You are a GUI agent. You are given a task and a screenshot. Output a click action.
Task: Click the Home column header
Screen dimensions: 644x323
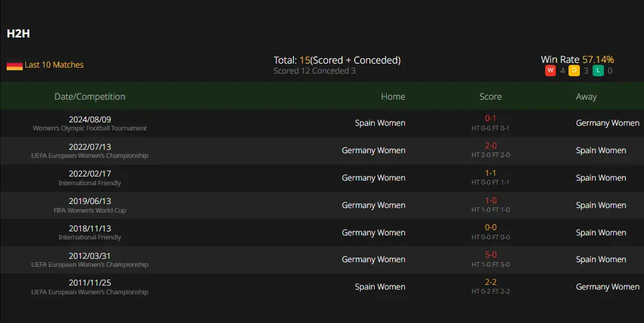(393, 96)
